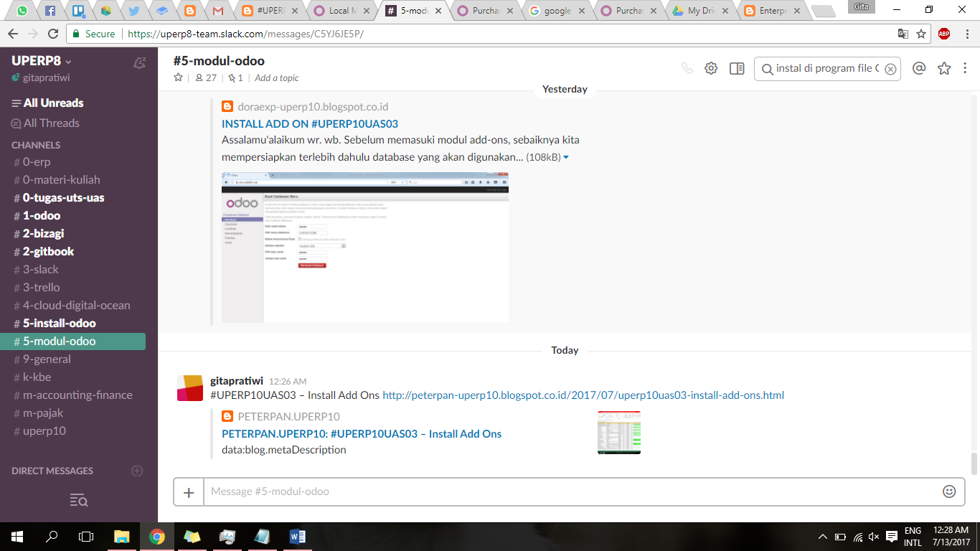The width and height of the screenshot is (980, 551).
Task: Open Chrome's three-dot menu
Action: pos(966,34)
